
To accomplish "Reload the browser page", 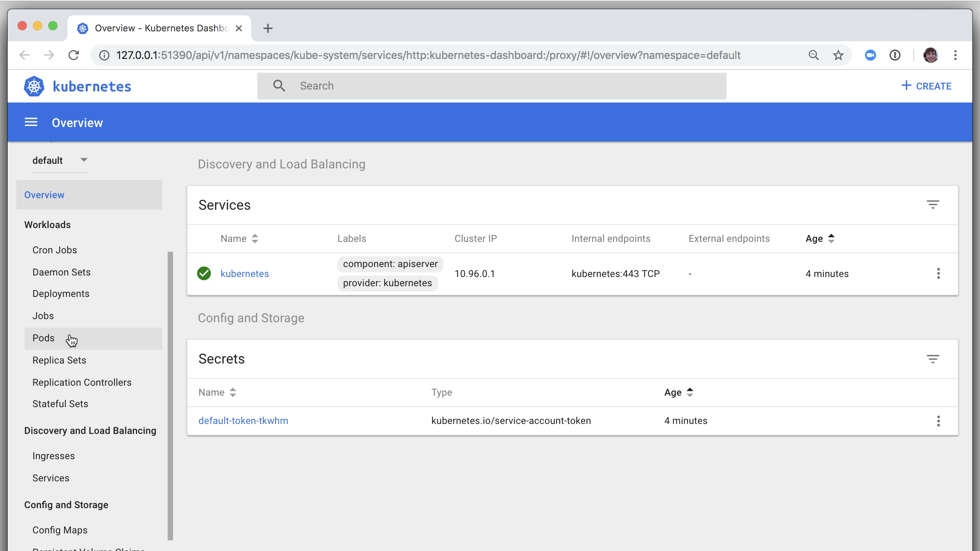I will [73, 55].
